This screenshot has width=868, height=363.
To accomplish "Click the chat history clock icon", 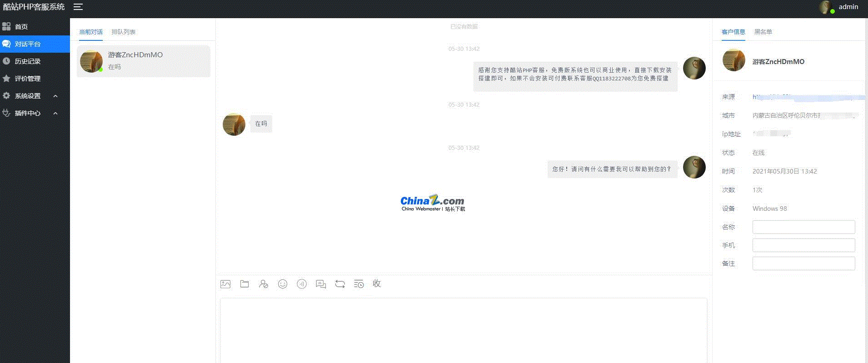I will coord(359,284).
